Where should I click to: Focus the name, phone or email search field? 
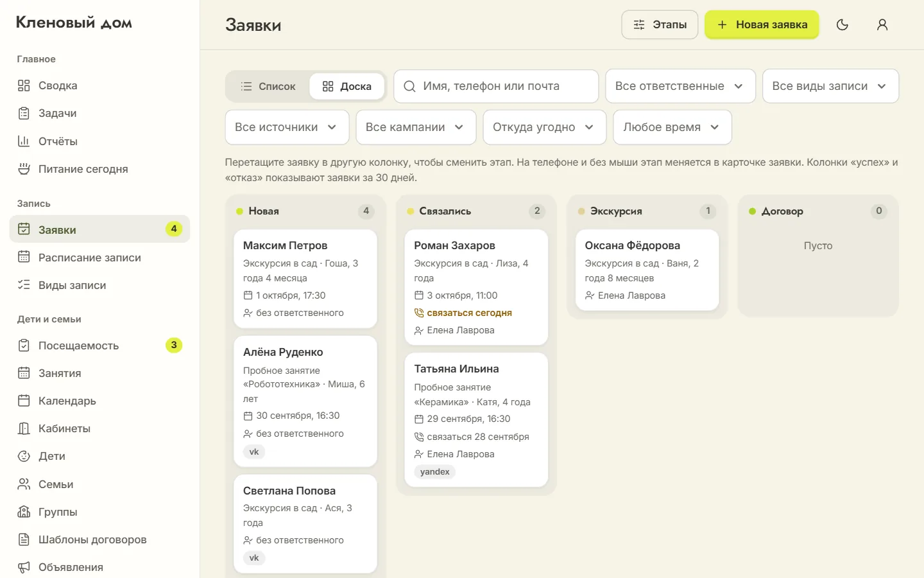point(496,86)
